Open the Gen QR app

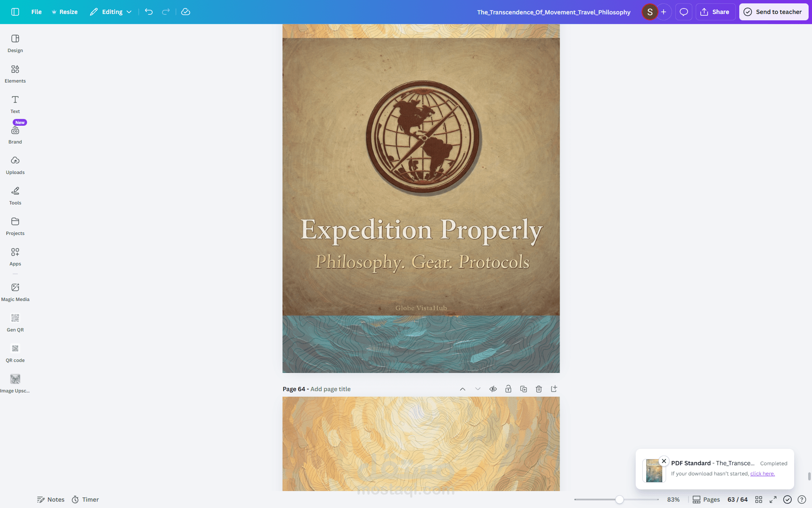click(x=15, y=322)
